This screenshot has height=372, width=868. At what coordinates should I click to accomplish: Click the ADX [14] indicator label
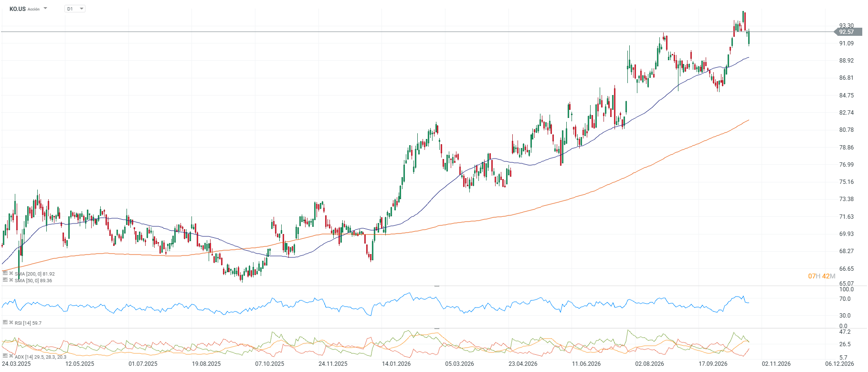coord(41,357)
